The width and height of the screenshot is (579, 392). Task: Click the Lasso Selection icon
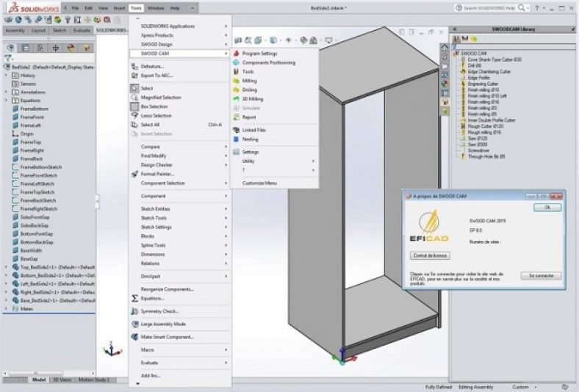point(134,115)
